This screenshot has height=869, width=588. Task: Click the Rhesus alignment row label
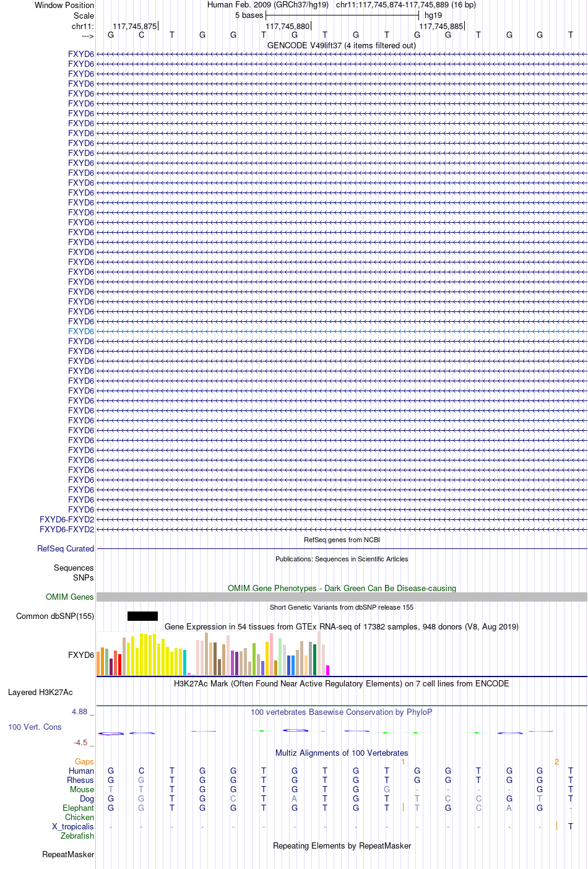click(x=80, y=780)
